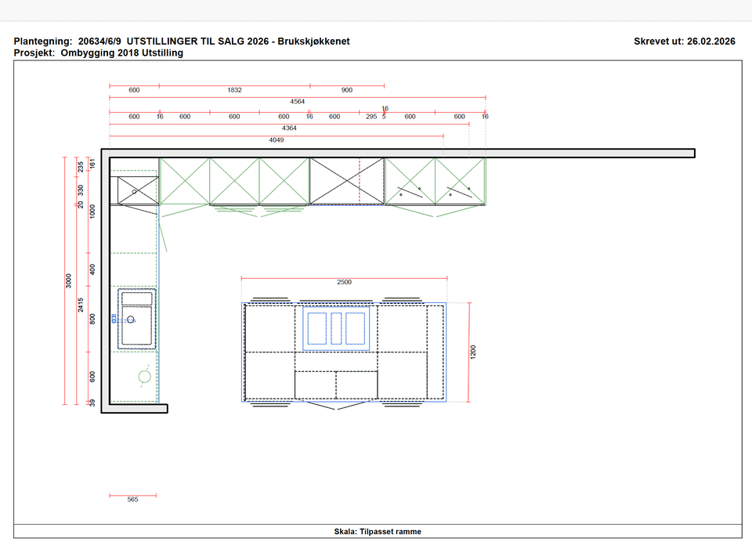The width and height of the screenshot is (752, 560).
Task: Click the black crossed cabinet with red dashed line
Action: (x=347, y=181)
